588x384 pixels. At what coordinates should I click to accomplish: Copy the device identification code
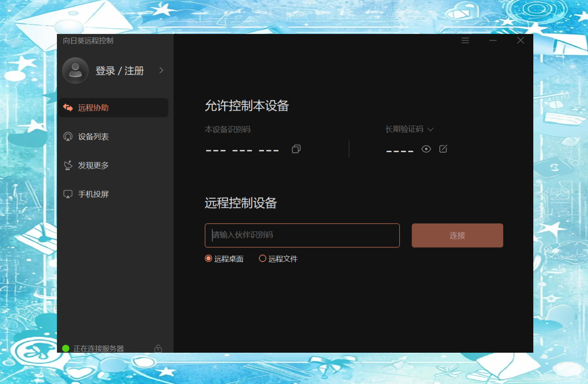click(x=296, y=149)
